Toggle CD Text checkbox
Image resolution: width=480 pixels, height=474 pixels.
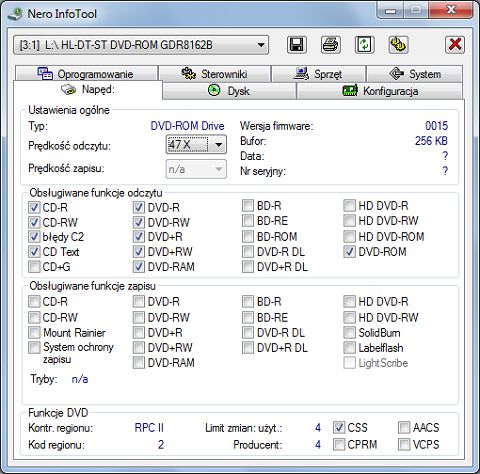coord(34,252)
